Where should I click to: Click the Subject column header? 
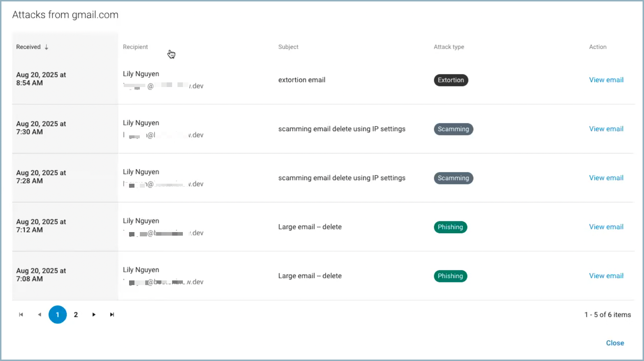288,47
